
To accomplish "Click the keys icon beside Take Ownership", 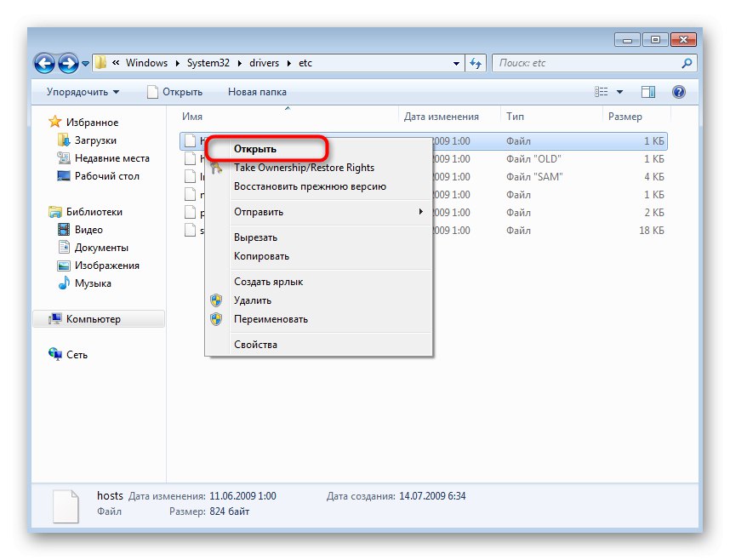I will (216, 168).
